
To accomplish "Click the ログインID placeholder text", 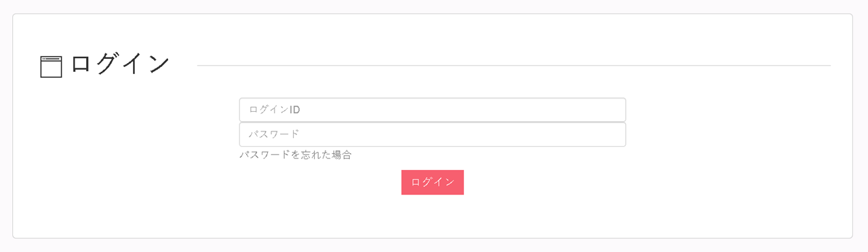I will pyautogui.click(x=275, y=110).
